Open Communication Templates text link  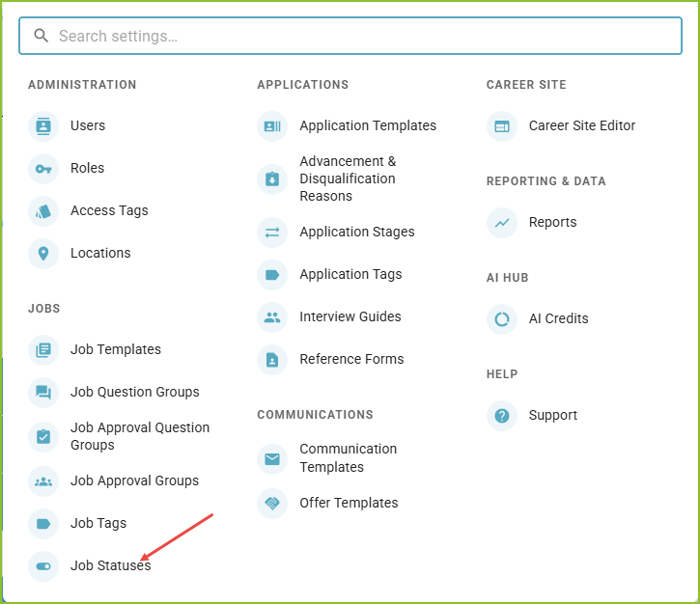click(x=349, y=457)
